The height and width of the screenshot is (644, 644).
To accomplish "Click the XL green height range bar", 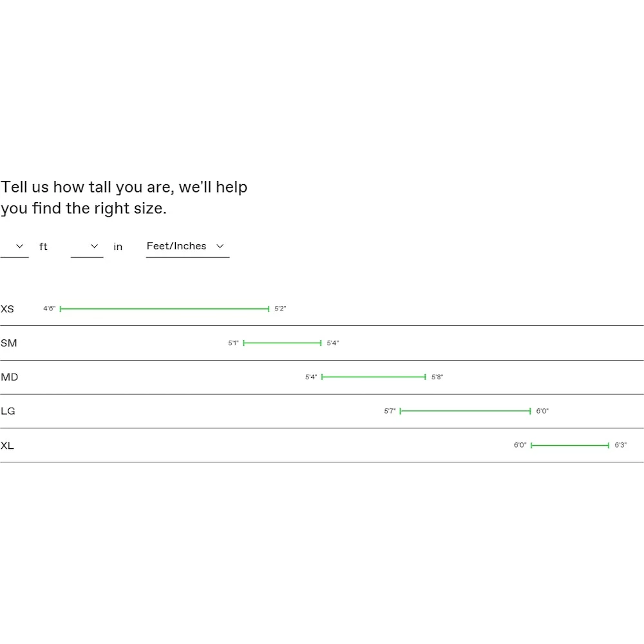I will click(570, 446).
